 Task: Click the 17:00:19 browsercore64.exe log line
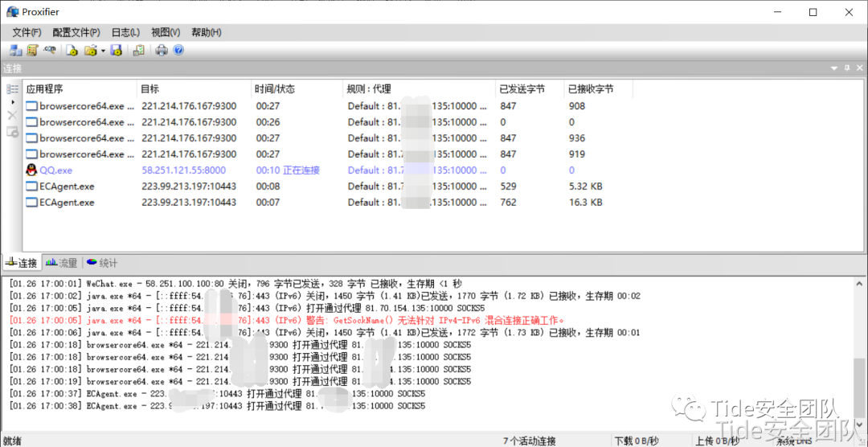(x=240, y=381)
